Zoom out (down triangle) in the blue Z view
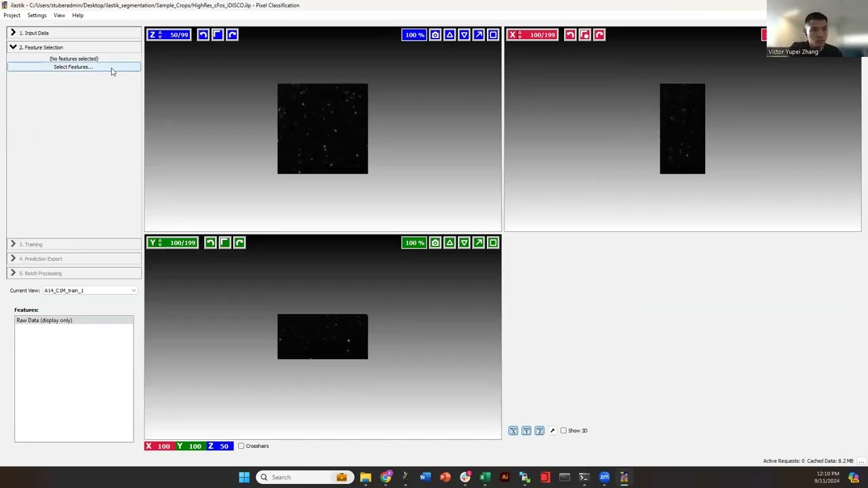The width and height of the screenshot is (868, 488). click(464, 35)
